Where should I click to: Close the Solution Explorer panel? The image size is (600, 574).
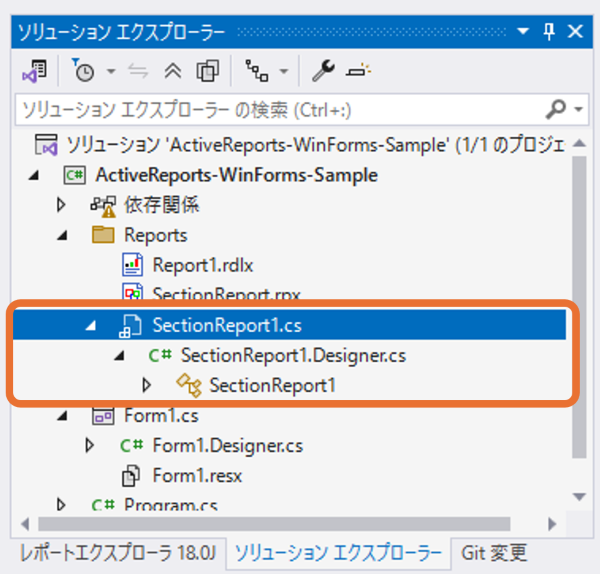click(x=575, y=31)
